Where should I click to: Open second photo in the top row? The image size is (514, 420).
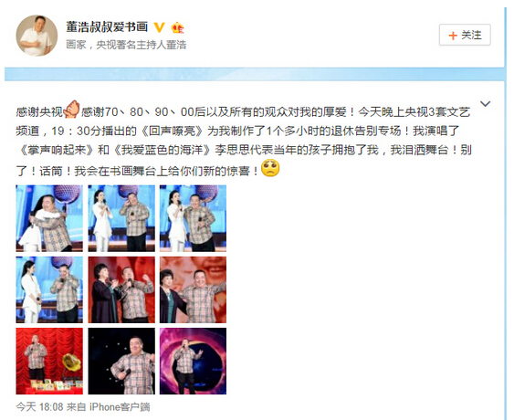tap(121, 218)
